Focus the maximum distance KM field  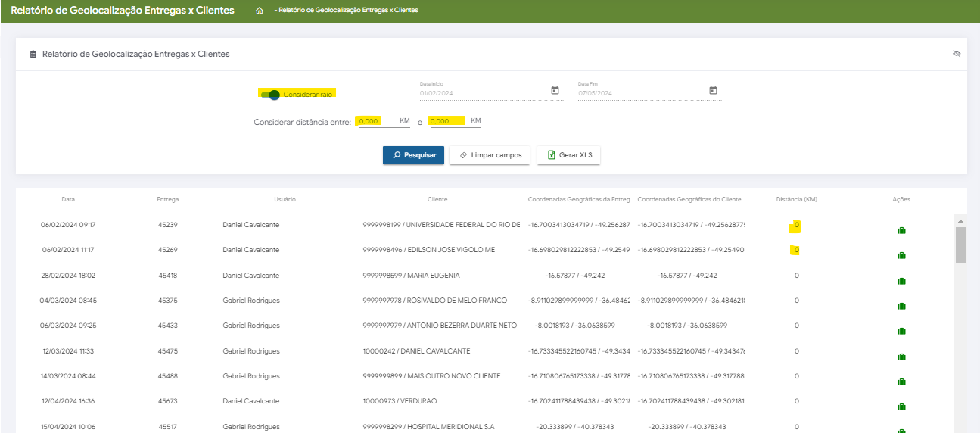click(446, 121)
